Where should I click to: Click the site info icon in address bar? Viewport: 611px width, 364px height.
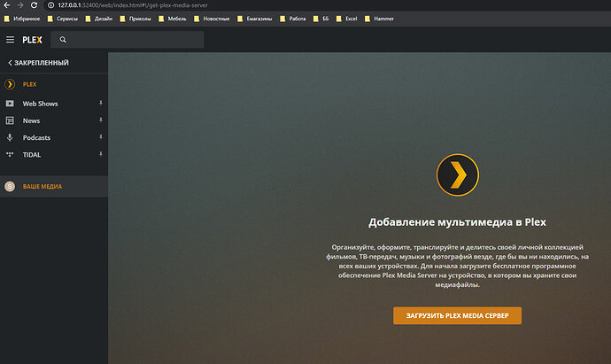point(50,5)
